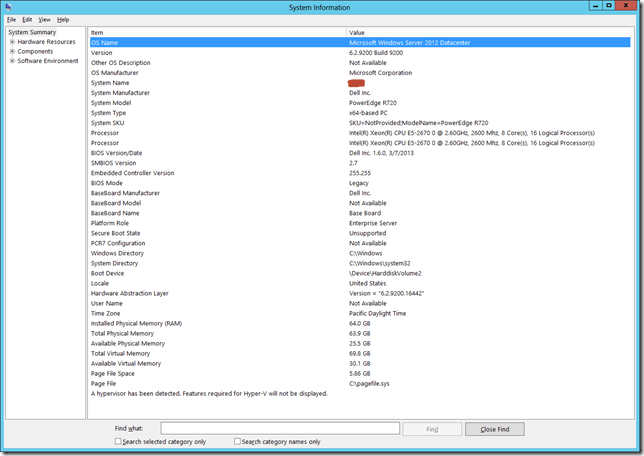Minimize the System Information window
The width and height of the screenshot is (644, 456).
tap(596, 5)
